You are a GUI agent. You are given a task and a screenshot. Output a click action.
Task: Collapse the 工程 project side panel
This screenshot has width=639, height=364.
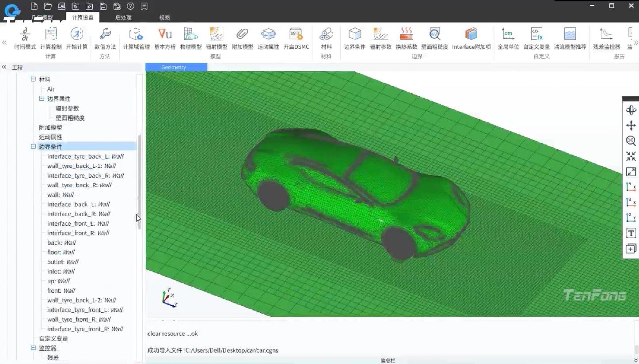click(4, 67)
